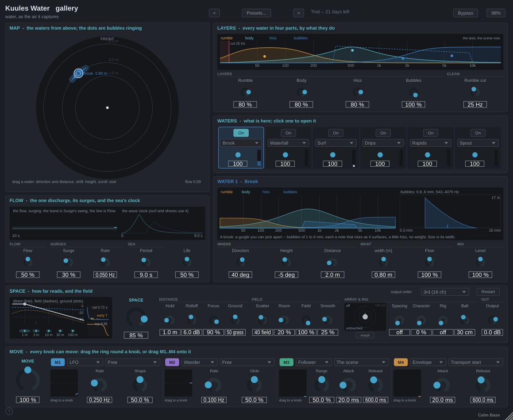Expand the output order 3rd (16 ch) dropdown
This screenshot has height=420, width=513.
click(445, 292)
